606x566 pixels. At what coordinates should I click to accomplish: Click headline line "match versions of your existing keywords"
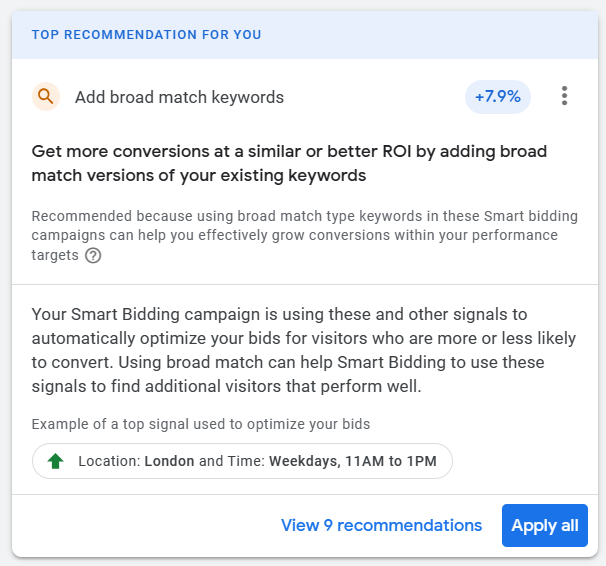click(x=199, y=176)
